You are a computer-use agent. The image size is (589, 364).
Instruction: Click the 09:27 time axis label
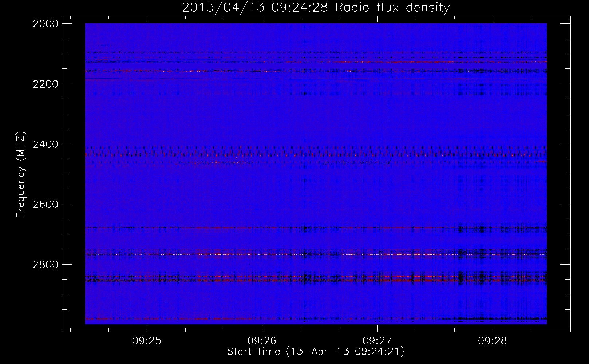pyautogui.click(x=377, y=341)
